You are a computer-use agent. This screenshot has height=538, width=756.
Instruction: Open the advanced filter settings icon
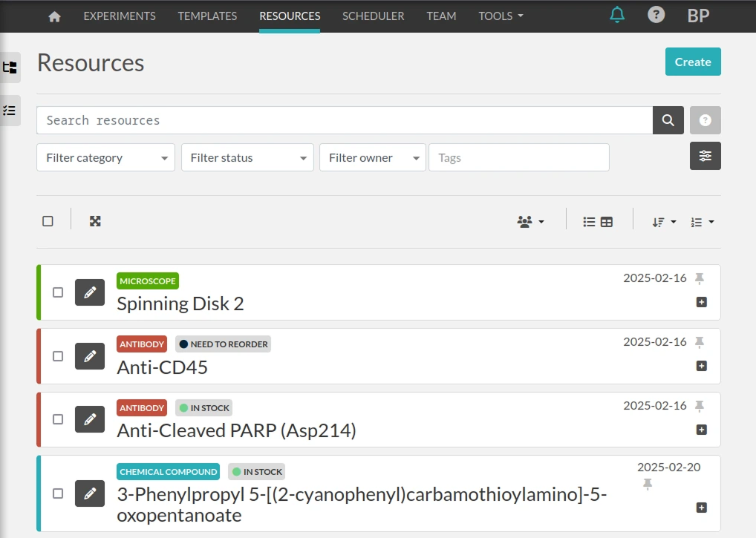[705, 156]
